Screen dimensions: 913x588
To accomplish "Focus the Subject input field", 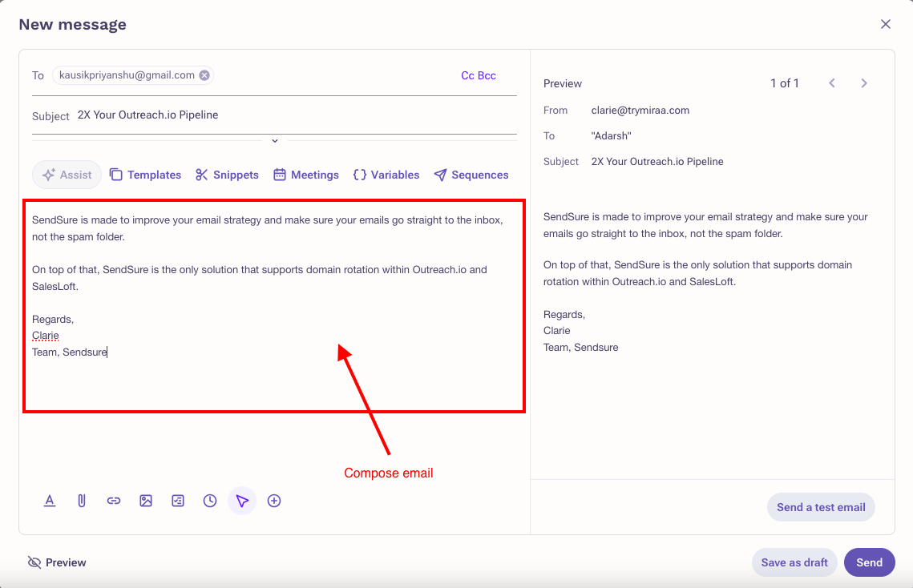I will click(x=297, y=115).
